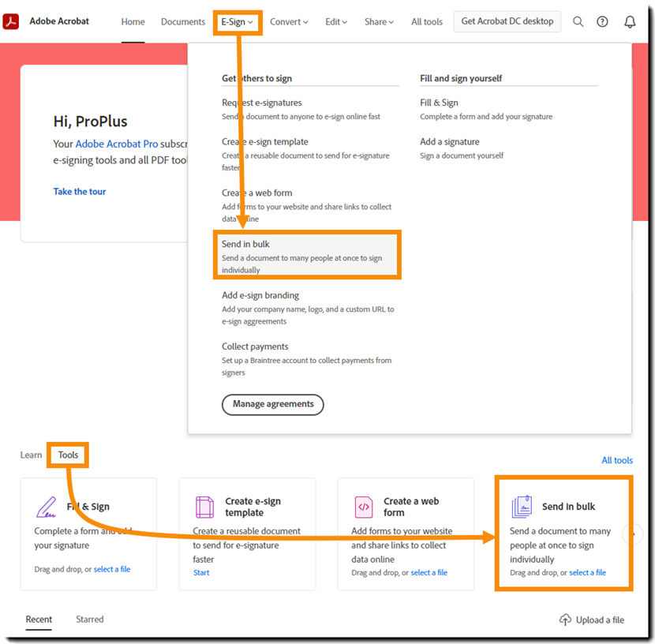
Task: Open the help question mark icon
Action: [x=602, y=21]
